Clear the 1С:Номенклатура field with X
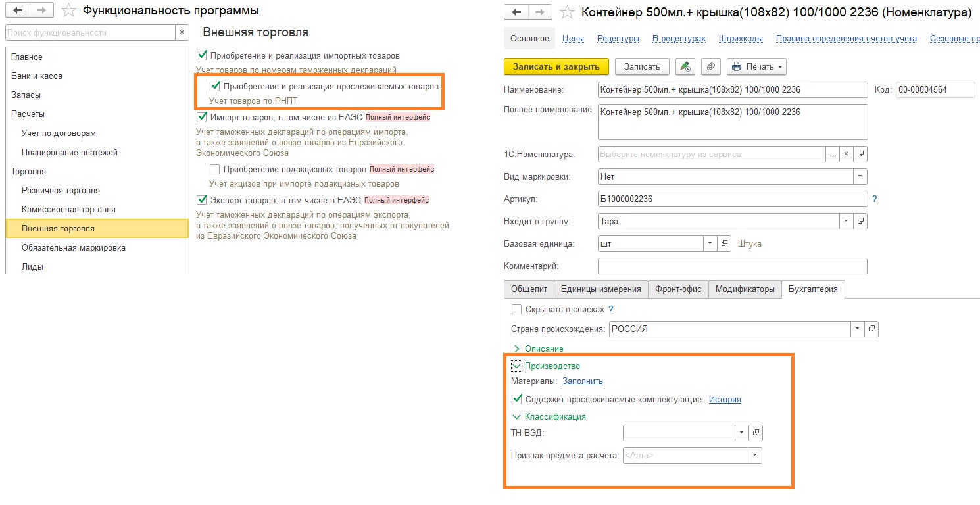This screenshot has height=505, width=980. click(x=846, y=154)
